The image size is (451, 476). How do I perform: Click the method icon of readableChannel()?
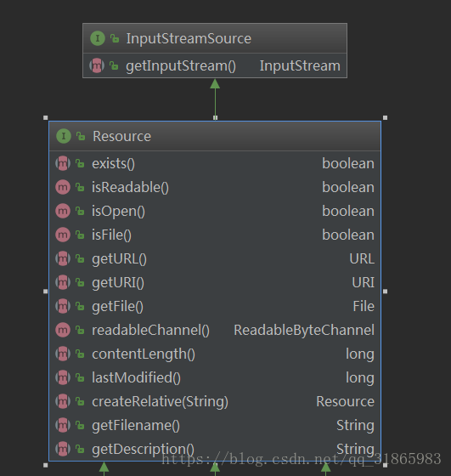[x=63, y=330]
